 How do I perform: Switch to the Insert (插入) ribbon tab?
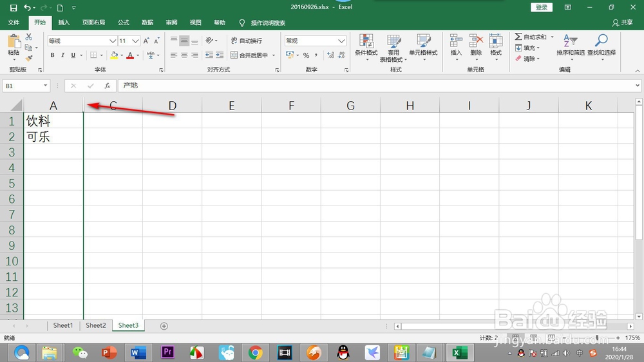[64, 23]
